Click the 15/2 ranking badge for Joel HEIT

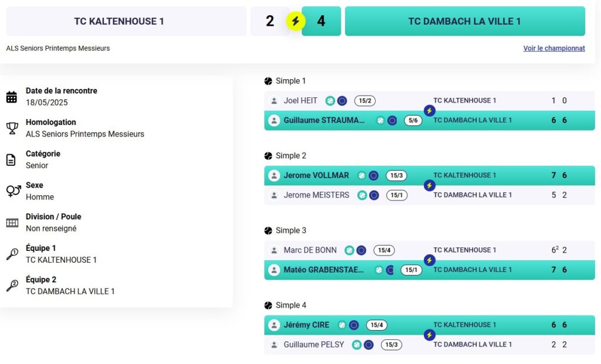coord(365,101)
